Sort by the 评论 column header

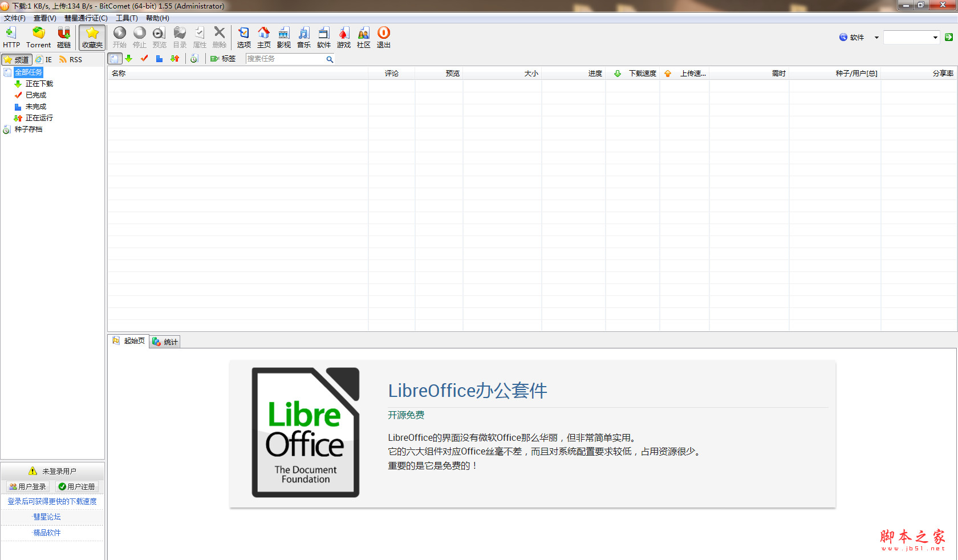coord(392,73)
